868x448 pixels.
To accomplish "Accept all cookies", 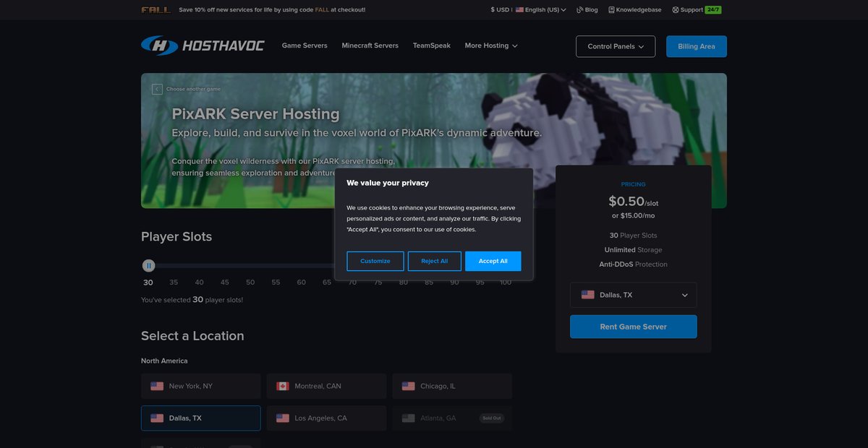I will coord(493,261).
